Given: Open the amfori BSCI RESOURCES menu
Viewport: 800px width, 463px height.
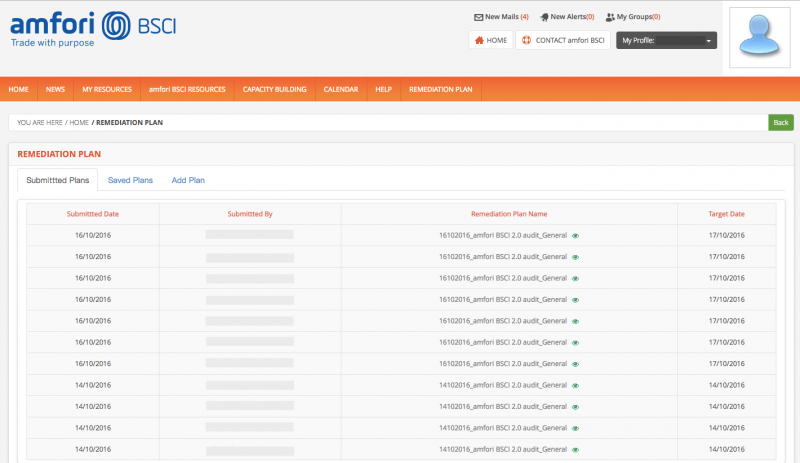Looking at the screenshot, I should (x=187, y=90).
